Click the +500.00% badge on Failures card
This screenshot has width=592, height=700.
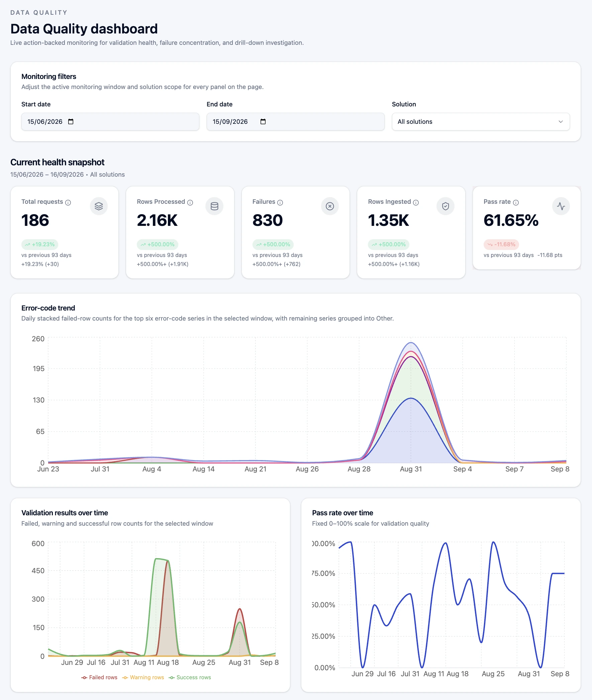click(x=273, y=244)
